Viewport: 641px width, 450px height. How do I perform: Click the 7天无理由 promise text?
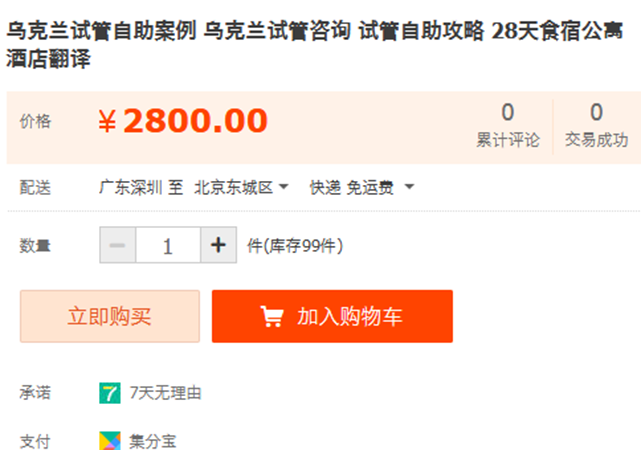[x=166, y=393]
